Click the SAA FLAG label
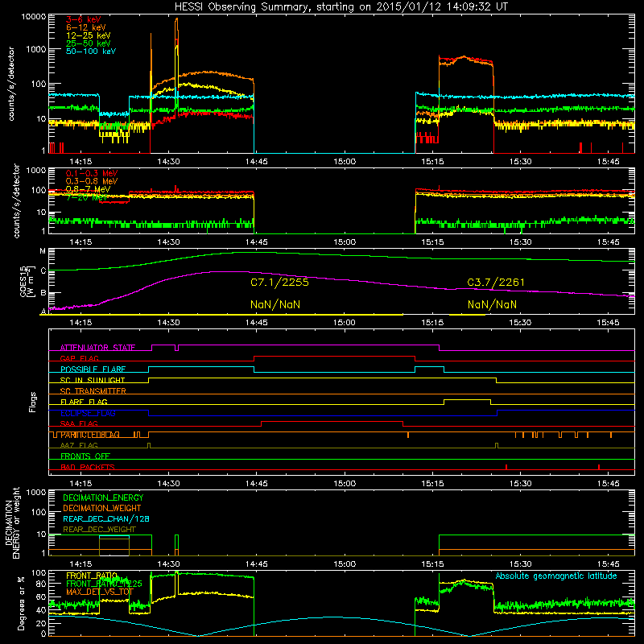Screen dimensions: 644x644 click(x=79, y=423)
